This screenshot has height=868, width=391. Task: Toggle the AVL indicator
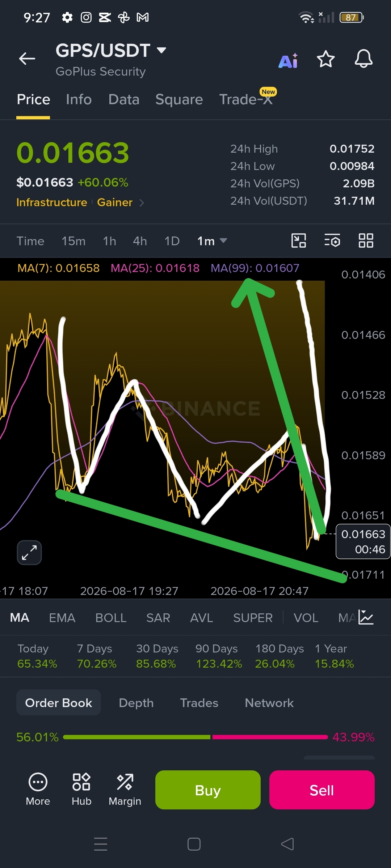(x=202, y=618)
